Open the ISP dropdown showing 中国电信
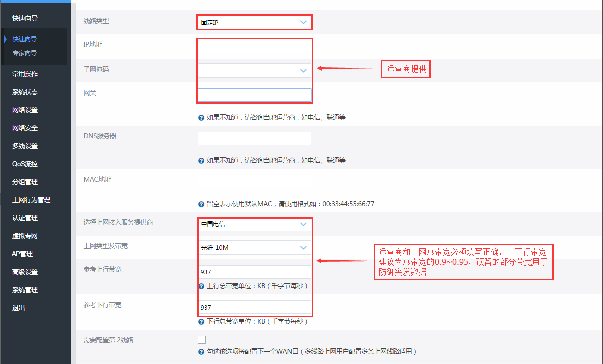The width and height of the screenshot is (603, 364). (254, 224)
